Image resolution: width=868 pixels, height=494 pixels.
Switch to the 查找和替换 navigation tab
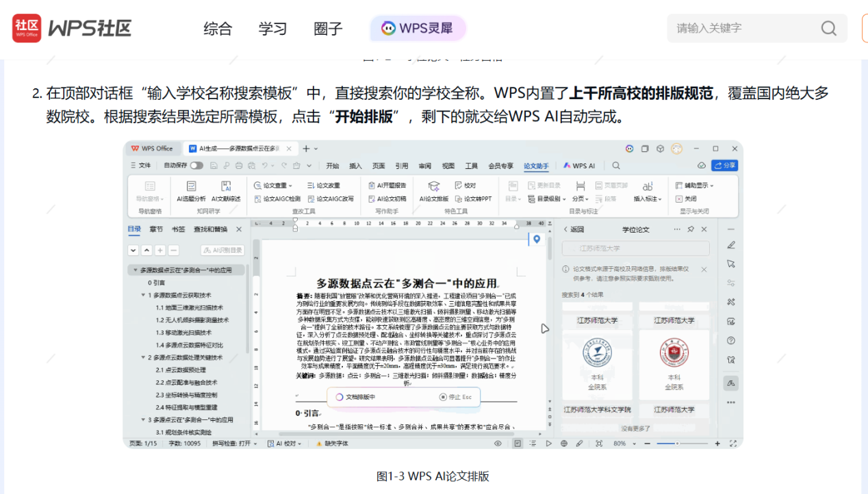[x=210, y=229]
